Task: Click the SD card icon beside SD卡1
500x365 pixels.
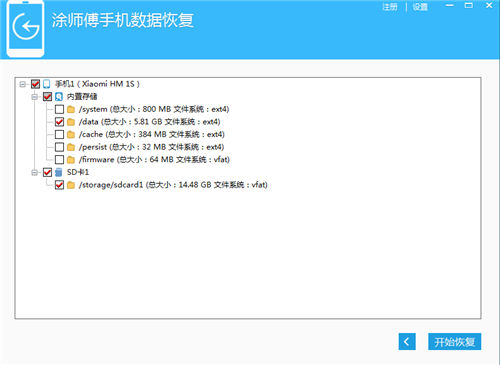Action: coord(59,172)
